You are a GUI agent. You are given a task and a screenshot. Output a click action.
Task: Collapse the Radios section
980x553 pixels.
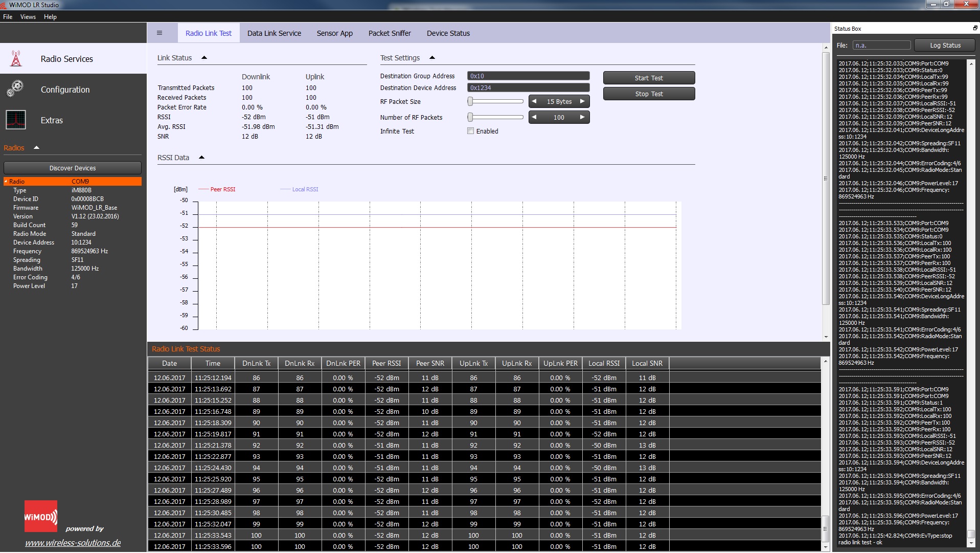(36, 148)
